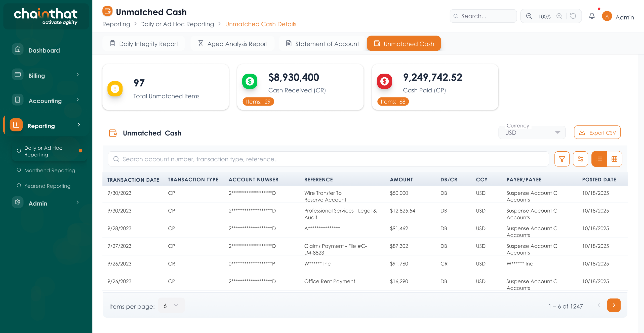
Task: Switch to list view layout
Action: pyautogui.click(x=599, y=159)
